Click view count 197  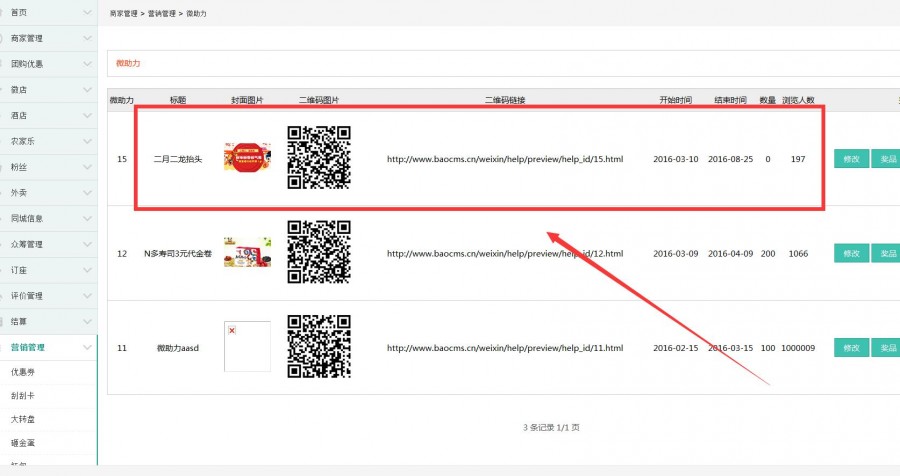tap(798, 159)
